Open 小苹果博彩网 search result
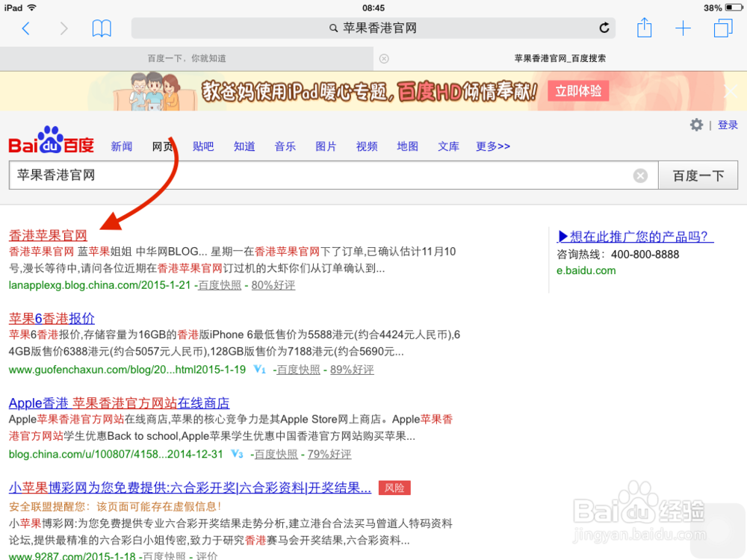This screenshot has width=747, height=560. [190, 488]
